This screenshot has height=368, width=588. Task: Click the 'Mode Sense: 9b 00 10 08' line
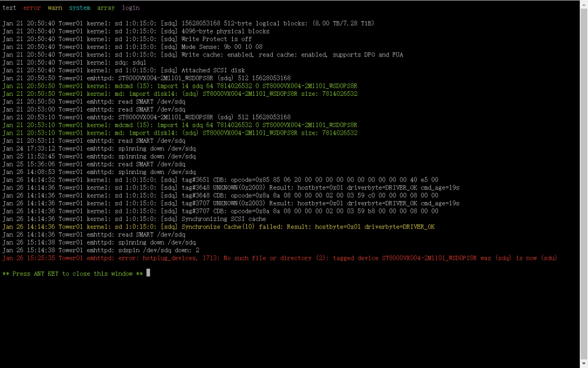pyautogui.click(x=132, y=47)
